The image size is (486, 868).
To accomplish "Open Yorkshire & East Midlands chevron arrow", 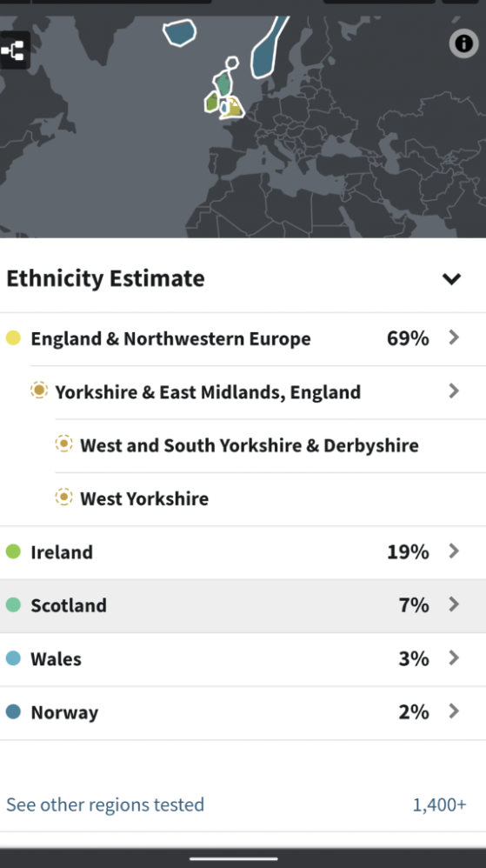I will tap(454, 391).
